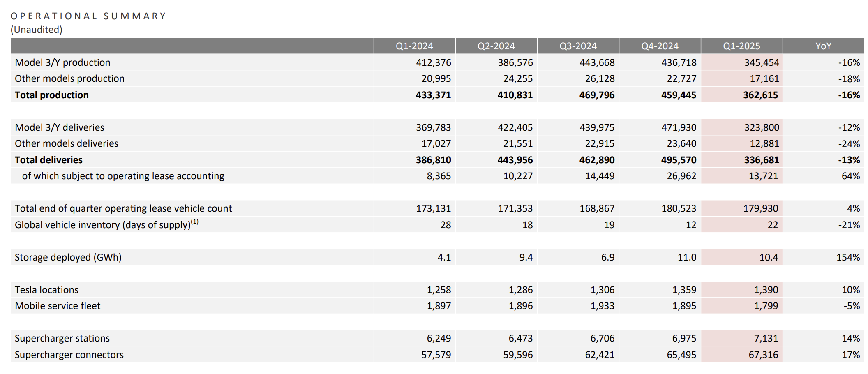This screenshot has height=374, width=868.
Task: Select the 8,365 lease value
Action: (439, 176)
